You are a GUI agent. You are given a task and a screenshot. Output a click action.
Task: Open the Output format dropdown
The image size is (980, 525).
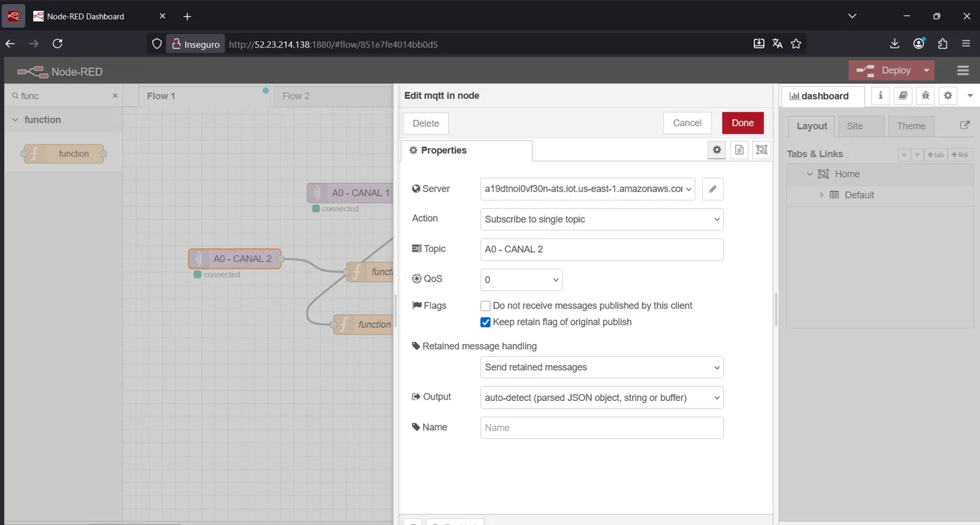601,397
